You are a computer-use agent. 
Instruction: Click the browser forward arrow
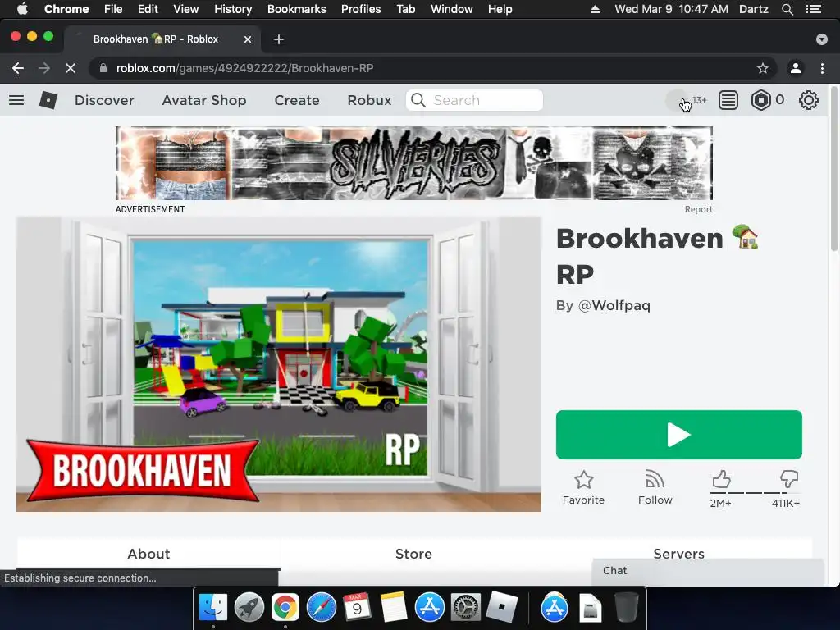click(44, 68)
